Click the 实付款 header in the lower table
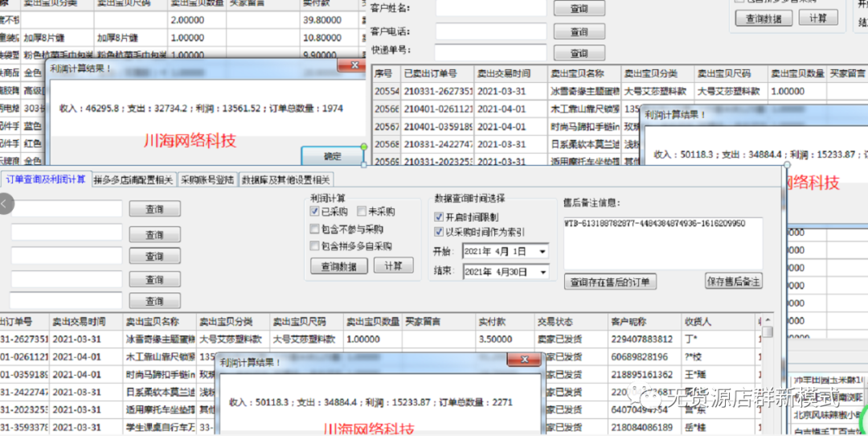 [x=504, y=321]
